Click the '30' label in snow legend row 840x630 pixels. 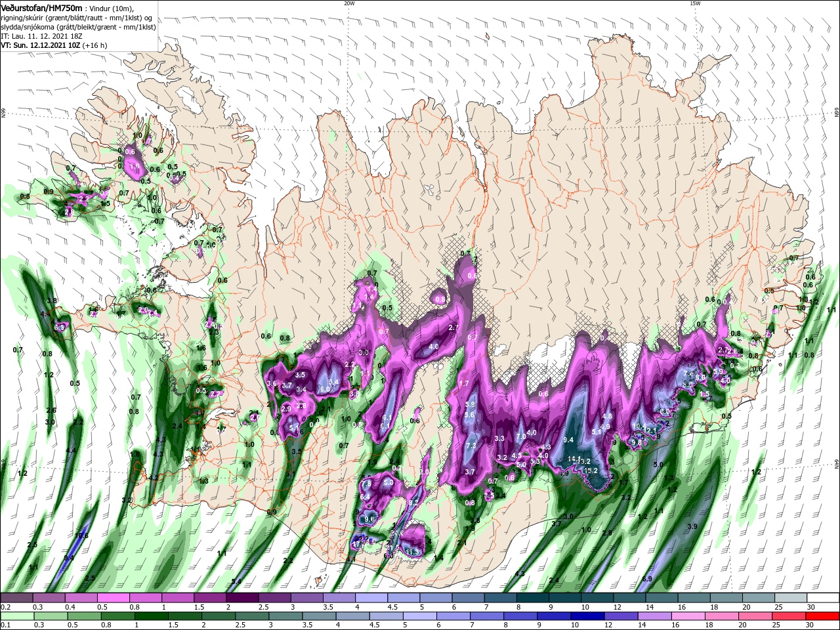[810, 607]
